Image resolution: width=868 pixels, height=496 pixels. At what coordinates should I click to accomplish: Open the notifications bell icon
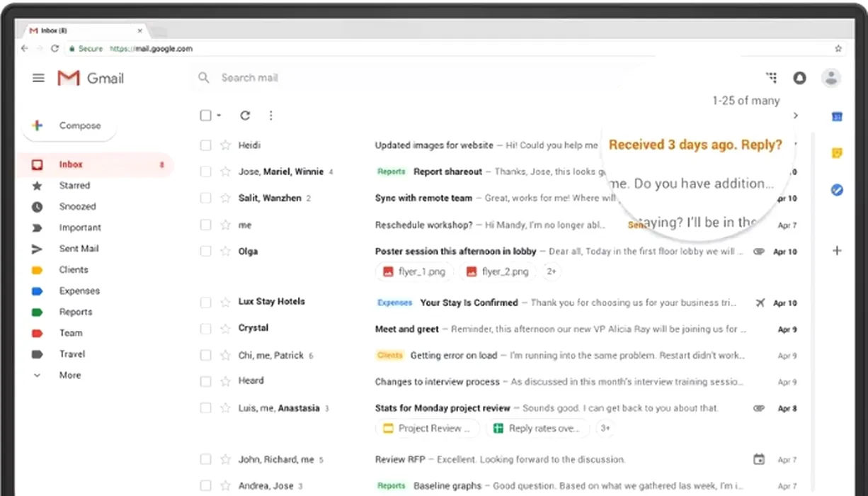[x=799, y=78]
